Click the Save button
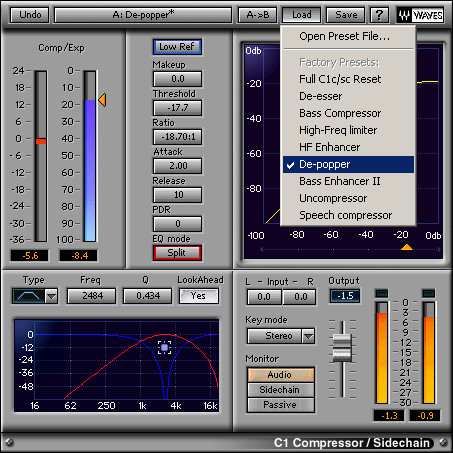The height and width of the screenshot is (453, 453). coord(346,15)
